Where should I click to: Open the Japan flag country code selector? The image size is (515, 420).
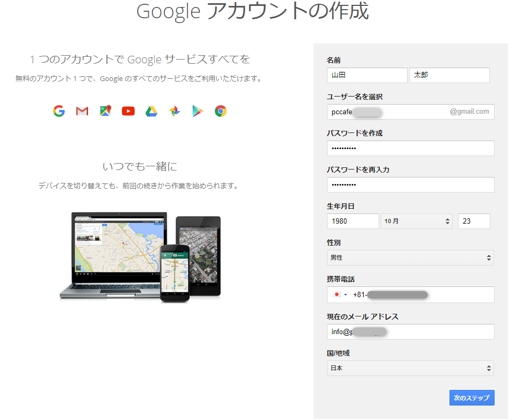coord(340,294)
